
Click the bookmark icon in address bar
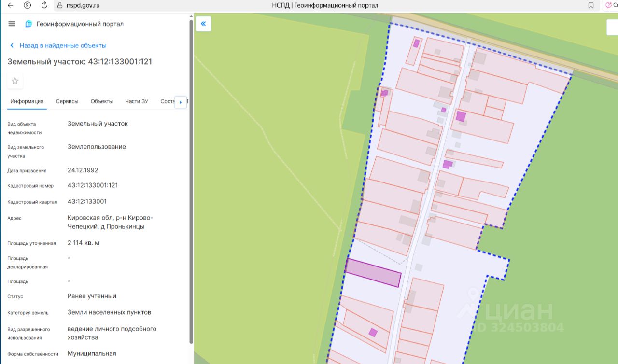click(591, 5)
